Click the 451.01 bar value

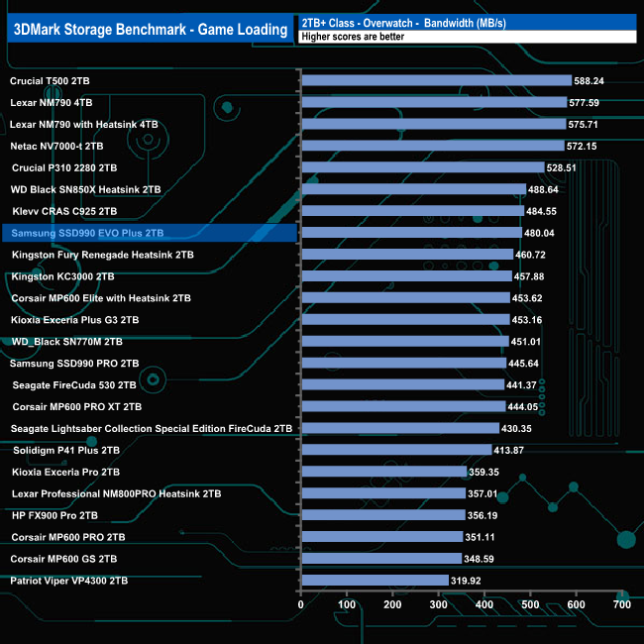(x=526, y=342)
